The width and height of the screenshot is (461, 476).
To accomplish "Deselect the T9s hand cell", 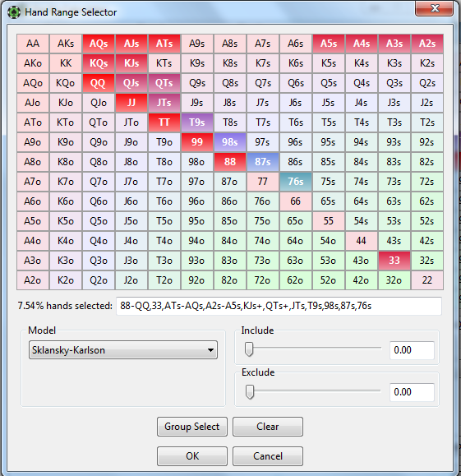I will [x=197, y=122].
